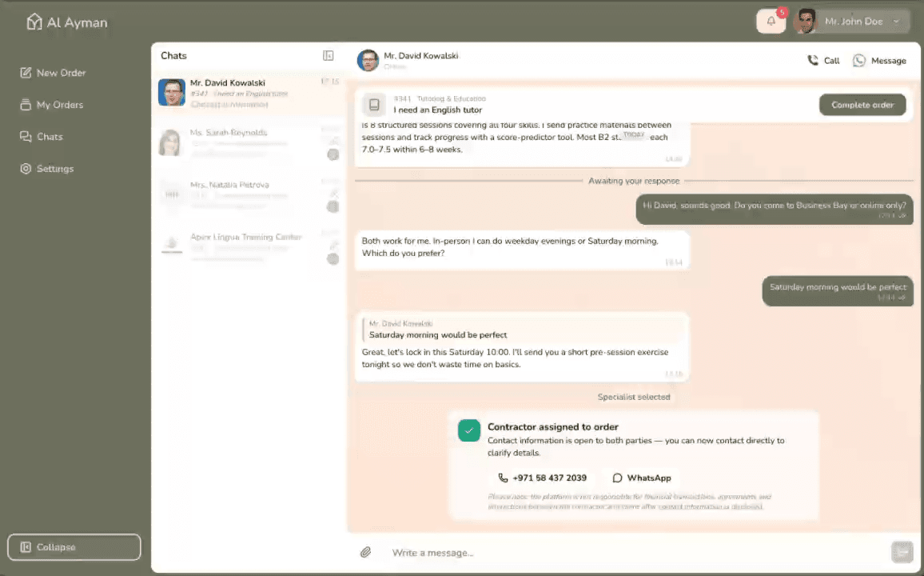Image resolution: width=924 pixels, height=576 pixels.
Task: Open New Order in the sidebar
Action: [x=53, y=73]
